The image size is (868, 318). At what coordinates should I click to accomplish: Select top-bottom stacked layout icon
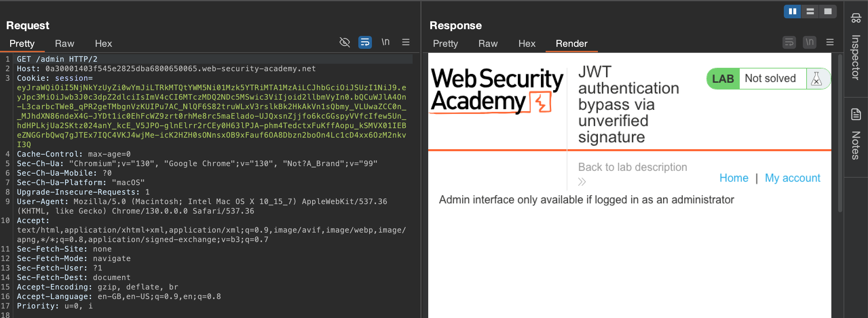[x=810, y=12]
